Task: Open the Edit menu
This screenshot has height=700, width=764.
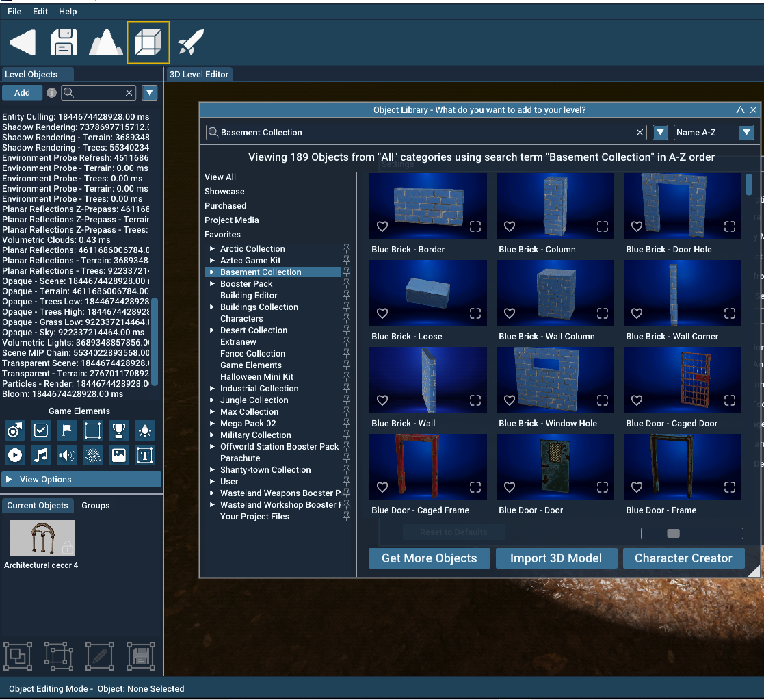Action: (40, 11)
